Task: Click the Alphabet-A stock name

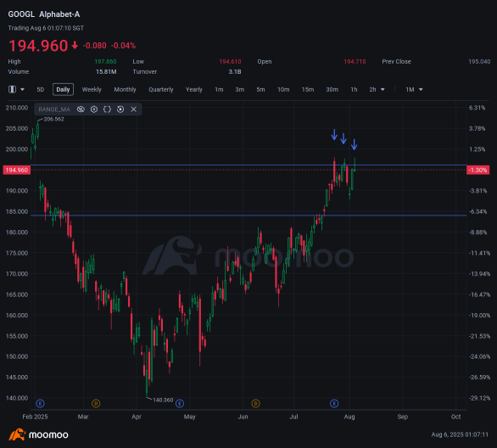Action: click(x=59, y=14)
